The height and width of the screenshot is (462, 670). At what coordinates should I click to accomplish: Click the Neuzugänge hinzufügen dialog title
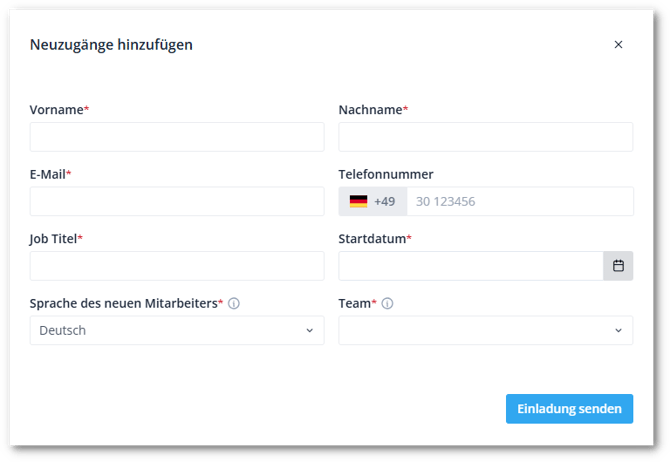tap(111, 45)
